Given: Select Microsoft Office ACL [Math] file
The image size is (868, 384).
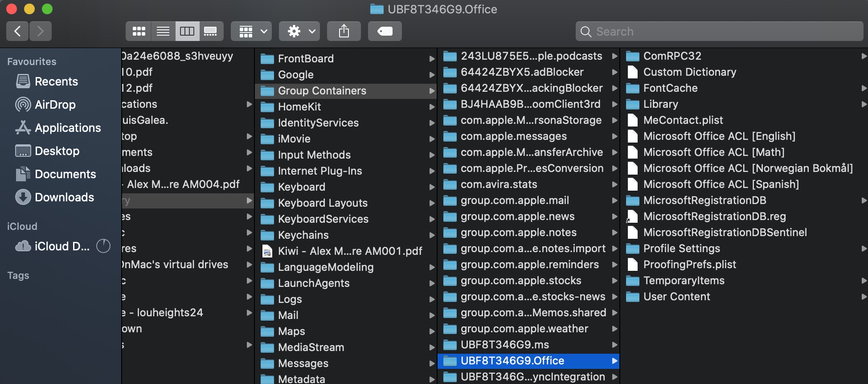Looking at the screenshot, I should [744, 152].
